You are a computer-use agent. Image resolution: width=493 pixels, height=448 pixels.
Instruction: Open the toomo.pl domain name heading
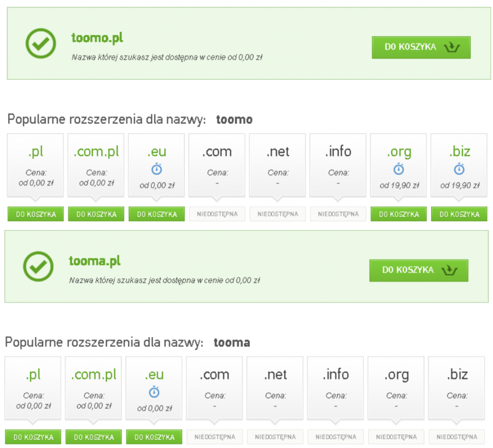[96, 38]
